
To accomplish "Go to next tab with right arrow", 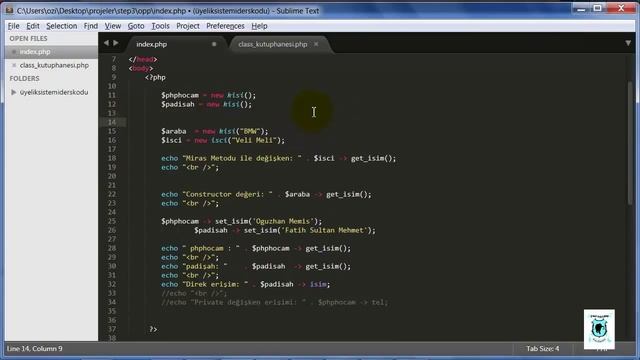I will point(116,43).
